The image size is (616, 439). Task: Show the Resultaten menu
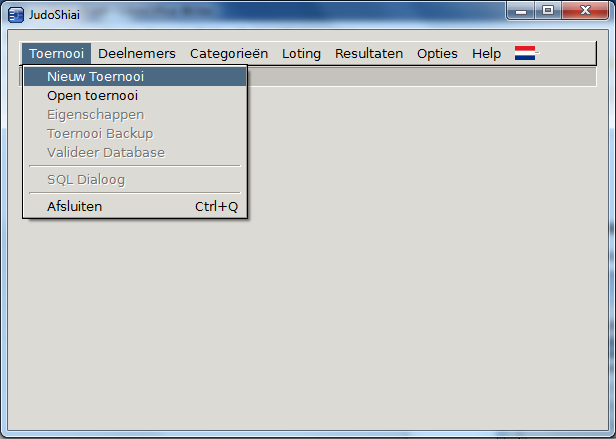[x=369, y=54]
